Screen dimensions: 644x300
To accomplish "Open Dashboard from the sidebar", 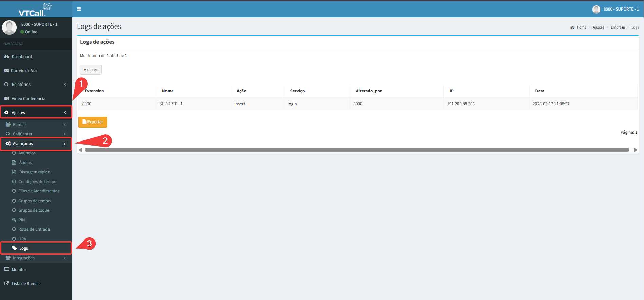I will tap(22, 57).
